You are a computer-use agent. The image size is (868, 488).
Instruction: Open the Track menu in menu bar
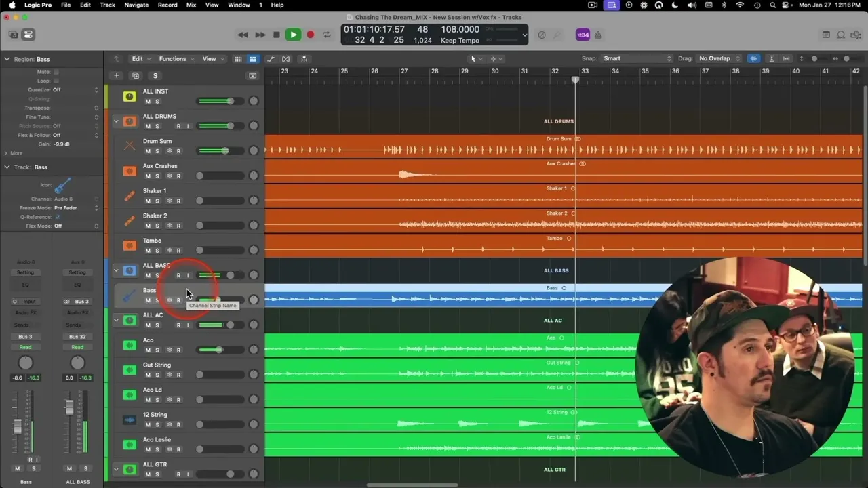107,5
